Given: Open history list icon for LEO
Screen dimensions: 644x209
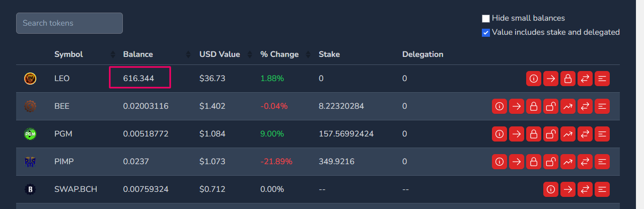Looking at the screenshot, I should [x=602, y=79].
